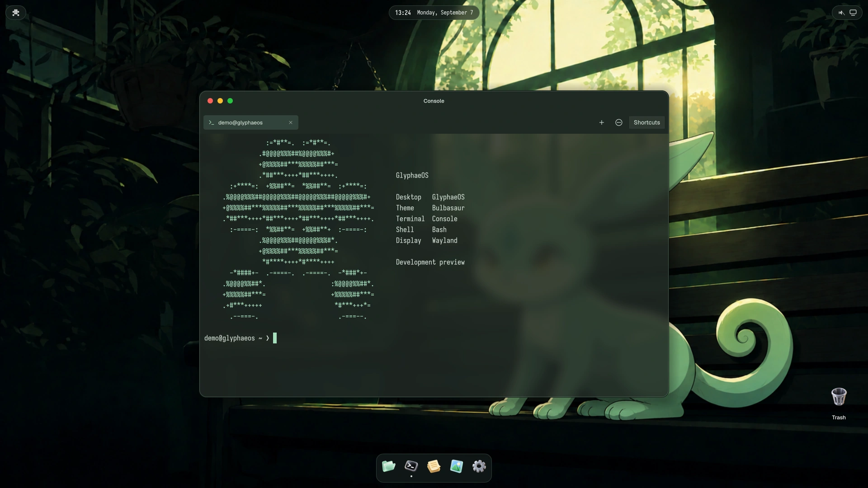Image resolution: width=868 pixels, height=488 pixels.
Task: Click the 'Development preview' text
Action: coord(430,262)
